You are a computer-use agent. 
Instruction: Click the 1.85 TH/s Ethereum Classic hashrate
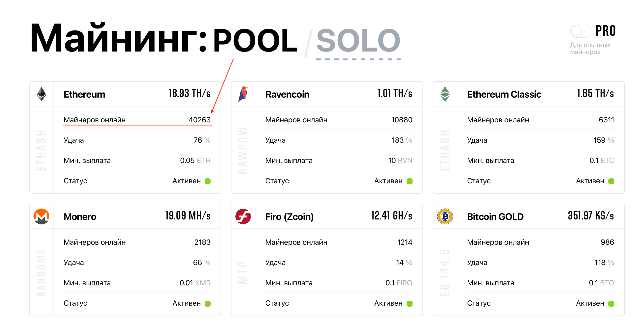click(x=595, y=93)
